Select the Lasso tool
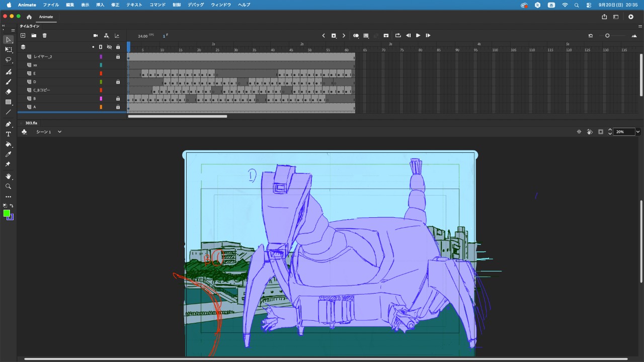Image resolution: width=644 pixels, height=362 pixels. click(9, 60)
